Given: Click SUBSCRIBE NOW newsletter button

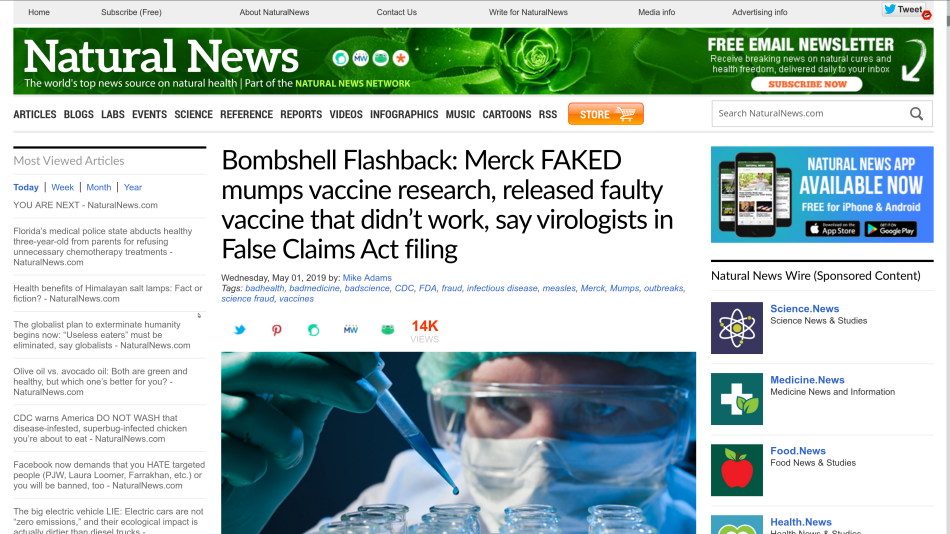Looking at the screenshot, I should [x=807, y=84].
